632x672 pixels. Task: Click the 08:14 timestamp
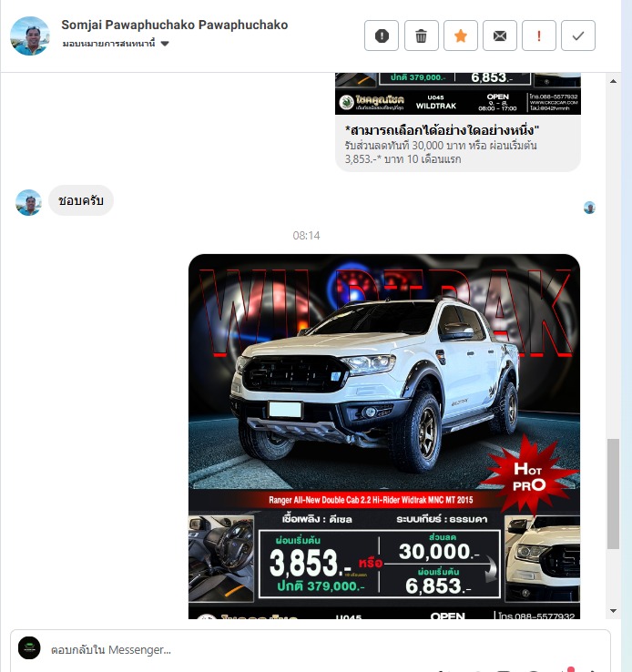(306, 235)
